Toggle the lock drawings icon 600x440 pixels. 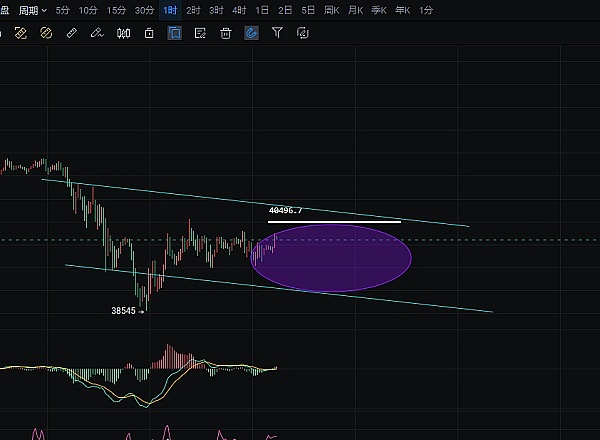[149, 33]
